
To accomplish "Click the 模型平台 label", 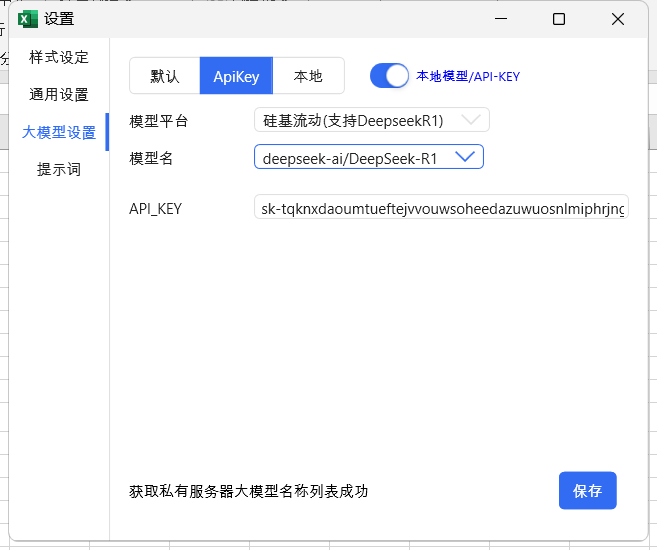I will click(x=158, y=121).
